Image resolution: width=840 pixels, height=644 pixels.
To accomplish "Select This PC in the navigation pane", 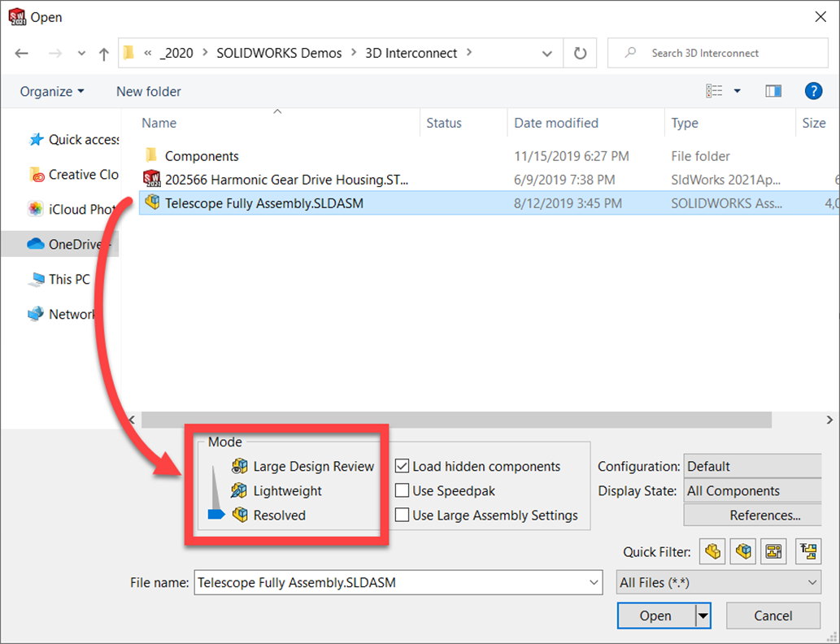I will 59,279.
